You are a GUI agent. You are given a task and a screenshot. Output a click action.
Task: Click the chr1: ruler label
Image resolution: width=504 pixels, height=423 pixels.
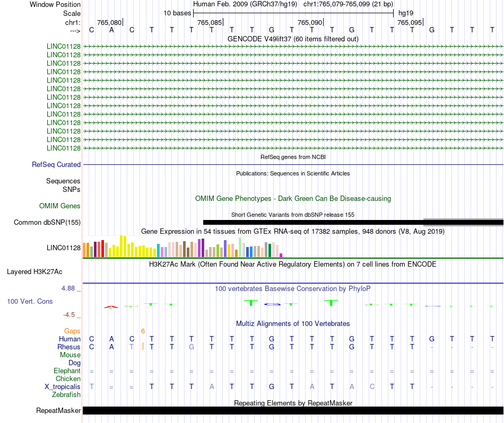point(73,22)
